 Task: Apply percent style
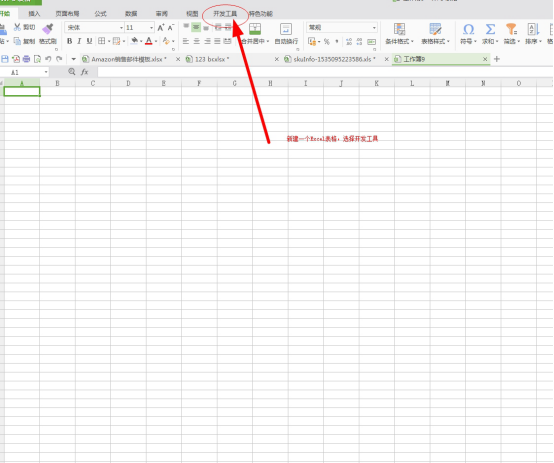(327, 41)
